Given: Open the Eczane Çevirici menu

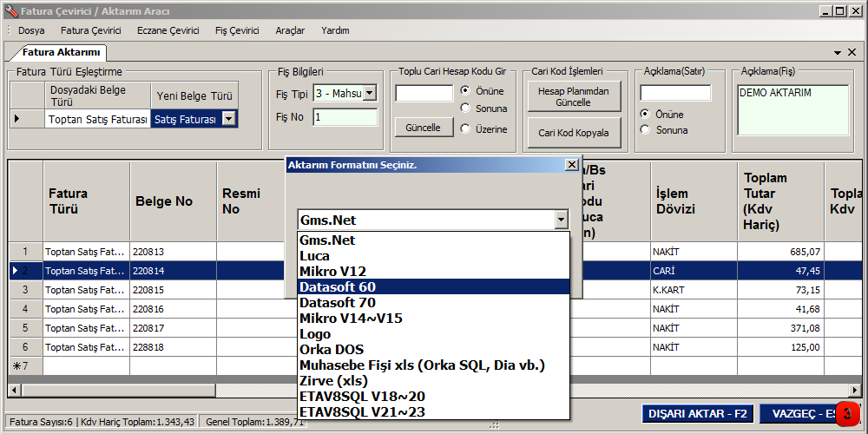Looking at the screenshot, I should [168, 30].
